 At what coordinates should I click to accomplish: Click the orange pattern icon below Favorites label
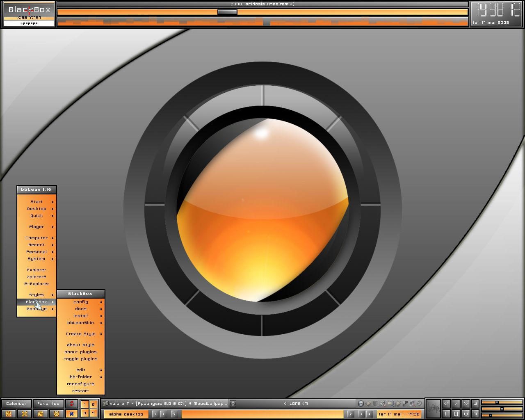pyautogui.click(x=40, y=414)
